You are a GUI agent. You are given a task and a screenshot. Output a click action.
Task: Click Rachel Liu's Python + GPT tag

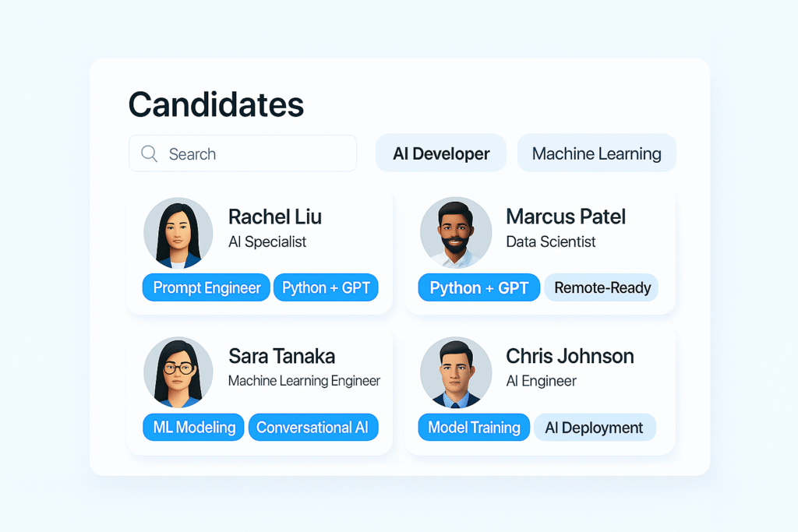coord(326,288)
